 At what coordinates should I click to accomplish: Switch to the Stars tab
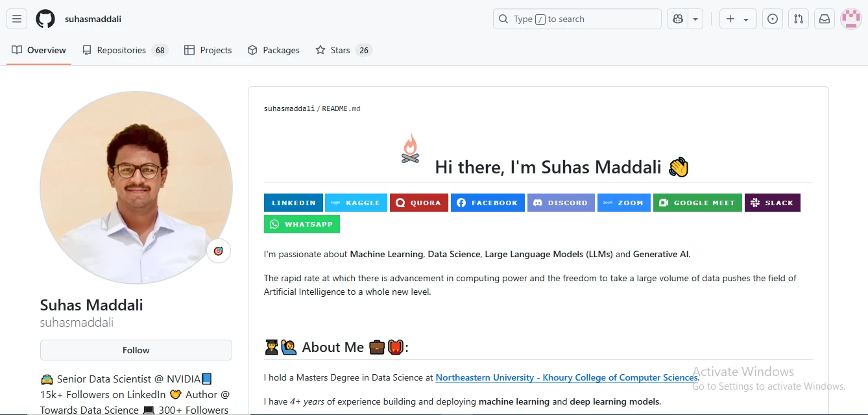[344, 50]
